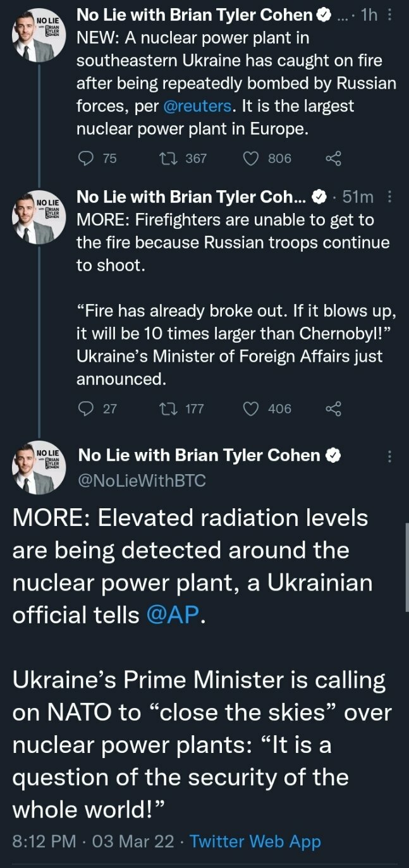The width and height of the screenshot is (409, 868).
Task: Like the first tweet with 806 likes
Action: point(252,158)
